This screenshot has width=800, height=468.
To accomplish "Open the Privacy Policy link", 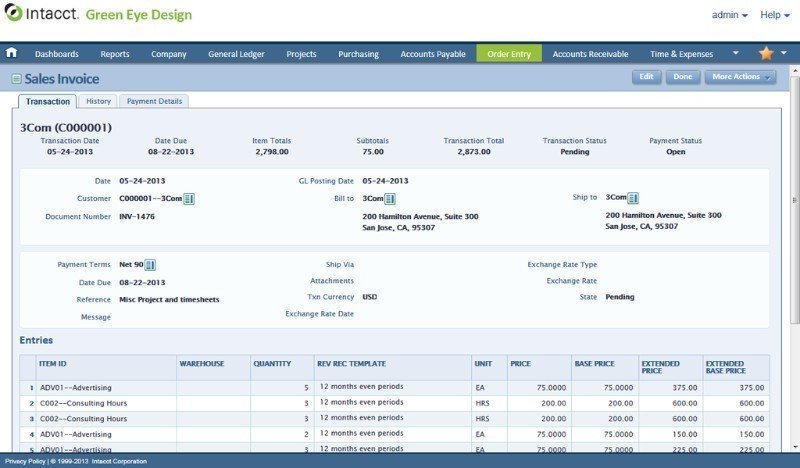I will point(27,461).
